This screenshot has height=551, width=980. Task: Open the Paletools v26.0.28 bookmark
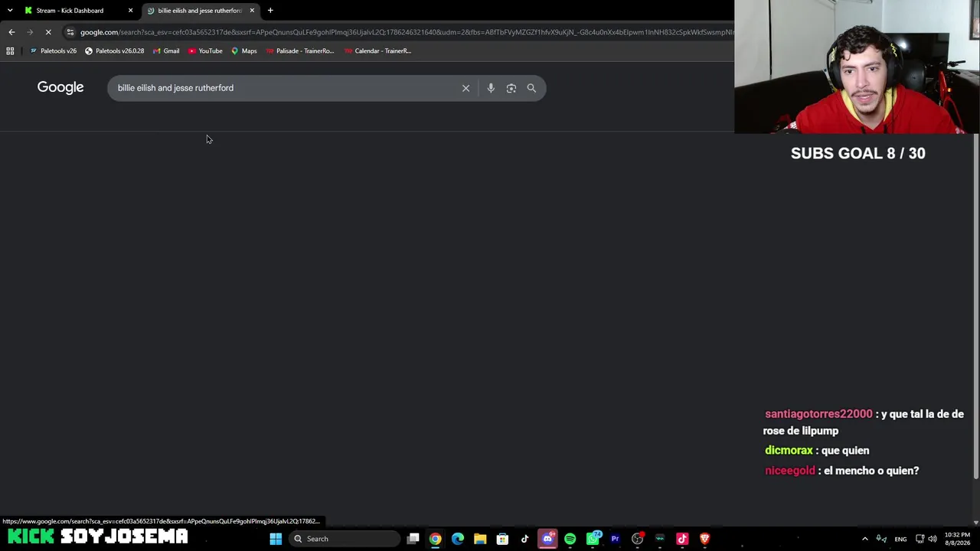(x=114, y=51)
